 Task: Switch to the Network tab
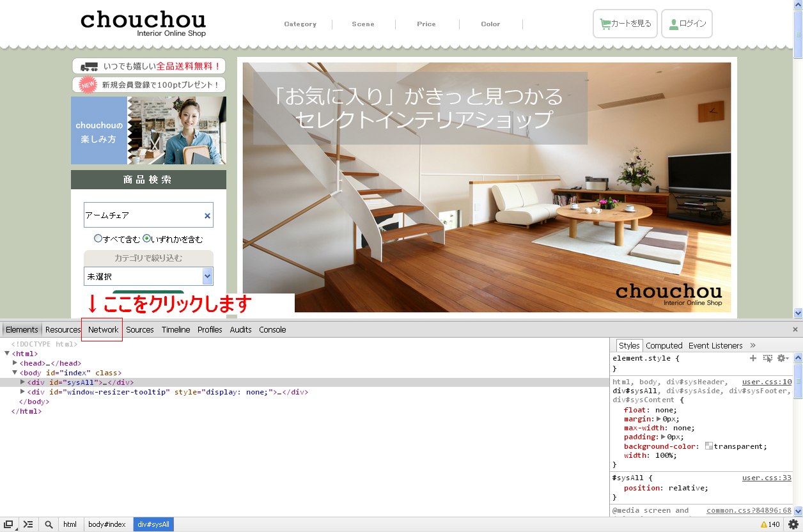click(x=103, y=329)
